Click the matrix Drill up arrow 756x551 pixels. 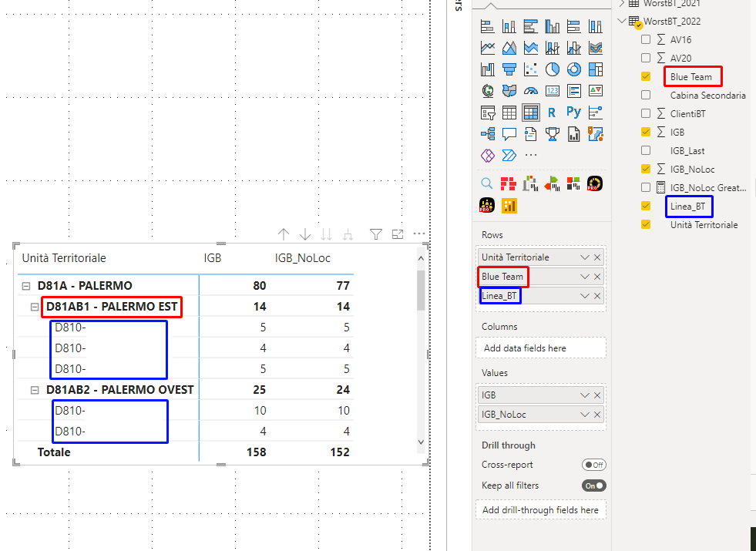(284, 234)
